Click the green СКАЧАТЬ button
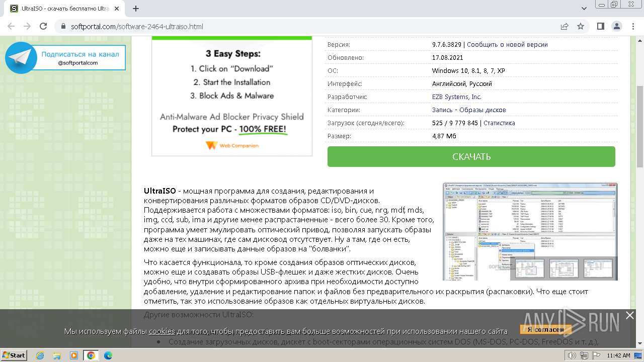Image resolution: width=644 pixels, height=362 pixels. pos(471,156)
